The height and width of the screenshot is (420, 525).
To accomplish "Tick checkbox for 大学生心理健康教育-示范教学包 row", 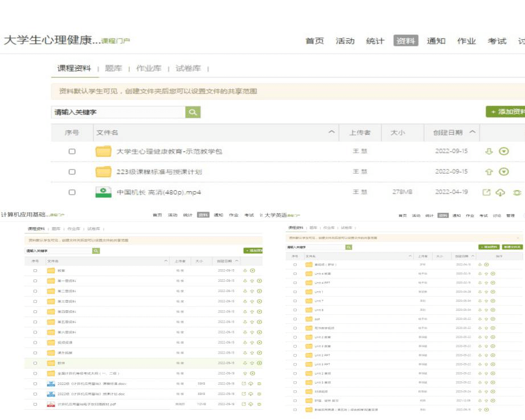I will (72, 151).
